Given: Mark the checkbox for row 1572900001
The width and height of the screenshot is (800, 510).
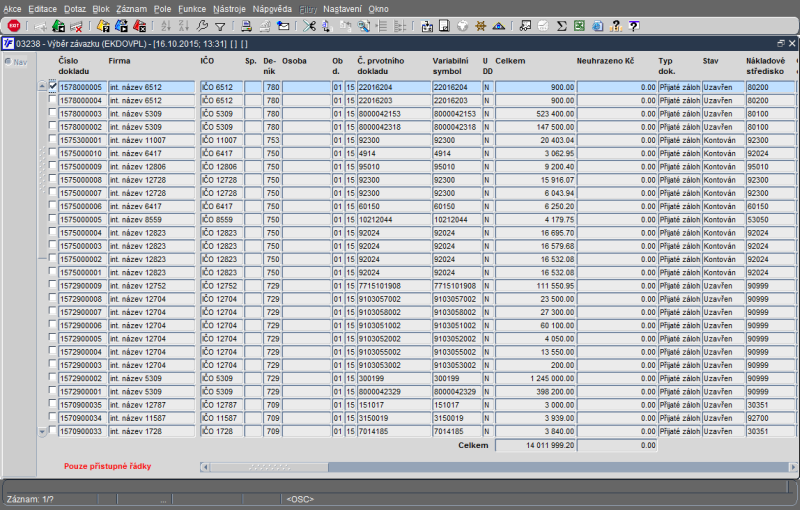Looking at the screenshot, I should [x=53, y=390].
